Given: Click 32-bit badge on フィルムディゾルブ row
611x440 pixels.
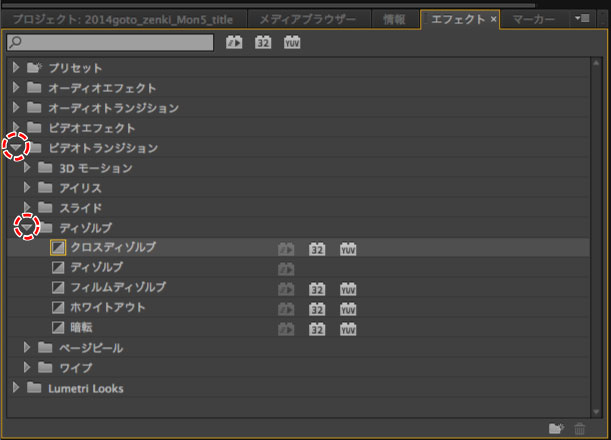Looking at the screenshot, I should tap(317, 289).
